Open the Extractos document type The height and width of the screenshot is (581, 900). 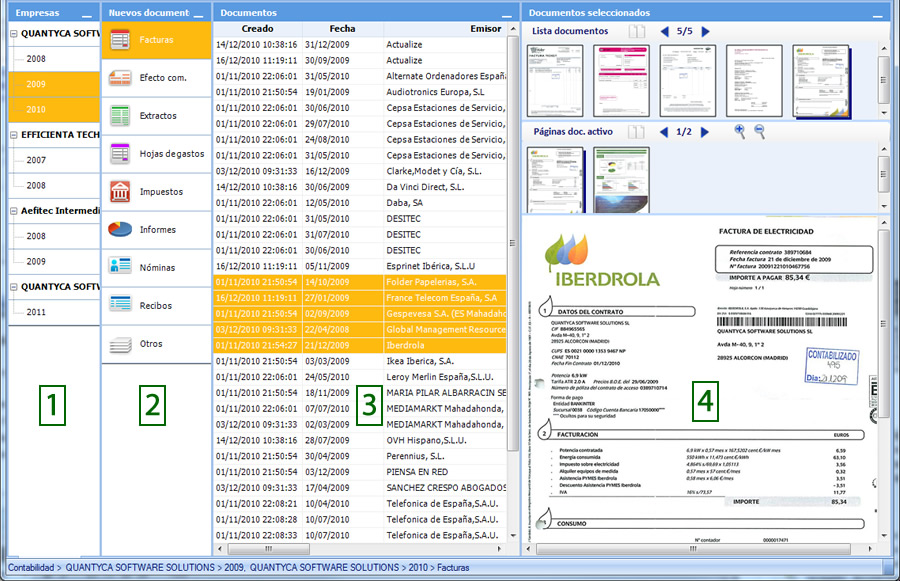[x=156, y=116]
